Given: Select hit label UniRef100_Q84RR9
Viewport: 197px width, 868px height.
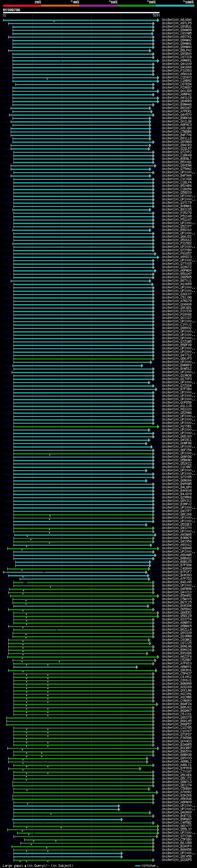Looking at the screenshot, I should point(177,101).
